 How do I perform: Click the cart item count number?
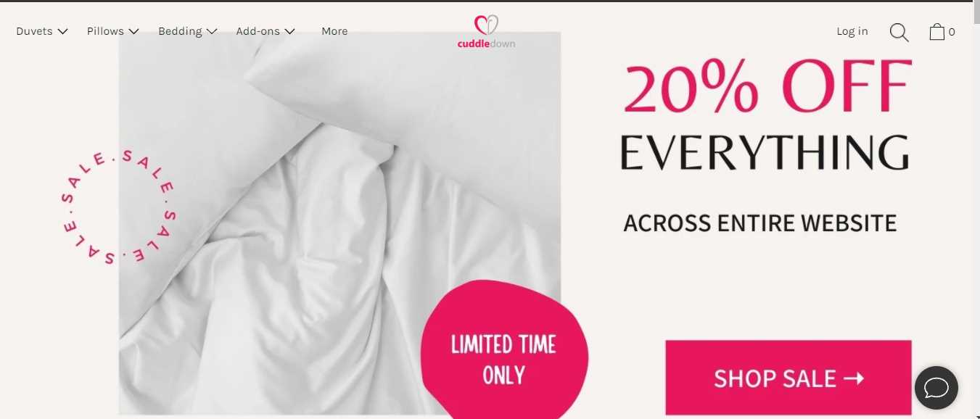(952, 32)
